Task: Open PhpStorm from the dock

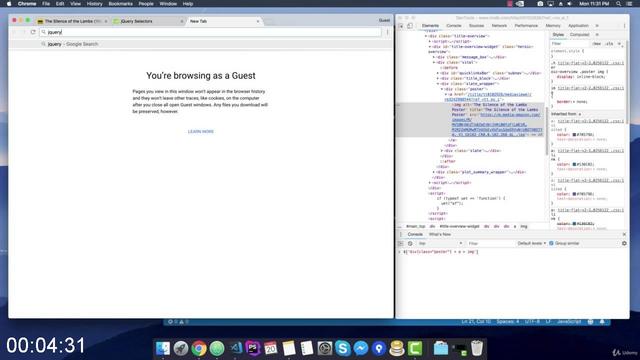Action: coord(253,348)
